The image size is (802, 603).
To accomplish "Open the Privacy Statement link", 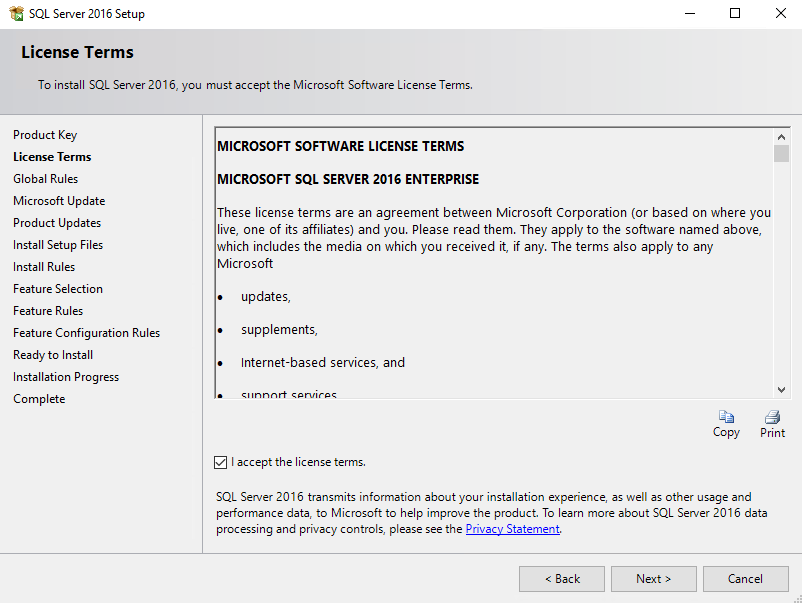I will [513, 529].
